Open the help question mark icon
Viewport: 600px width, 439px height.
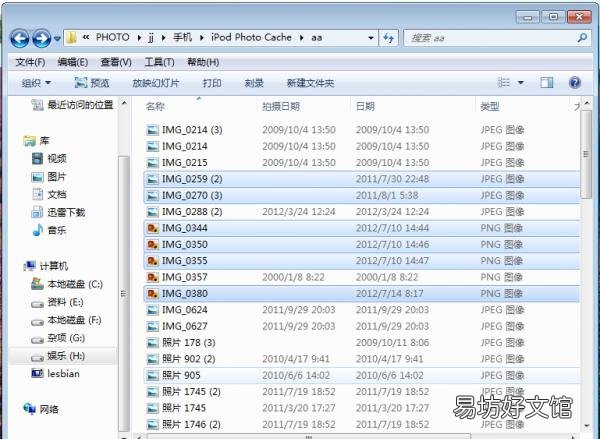click(x=575, y=83)
